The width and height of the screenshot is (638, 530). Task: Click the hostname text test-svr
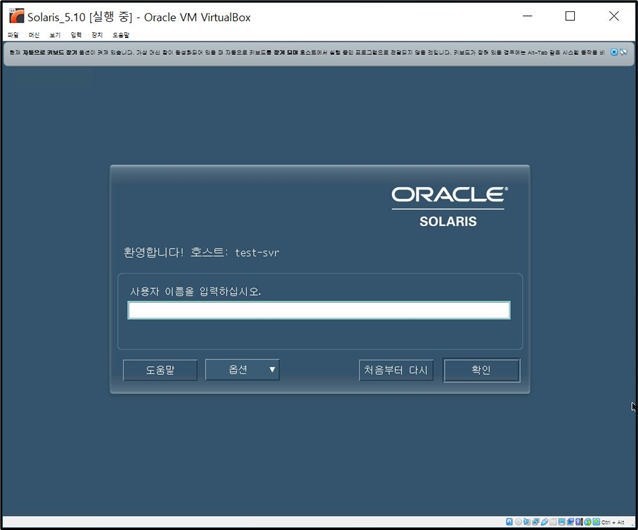pyautogui.click(x=257, y=253)
